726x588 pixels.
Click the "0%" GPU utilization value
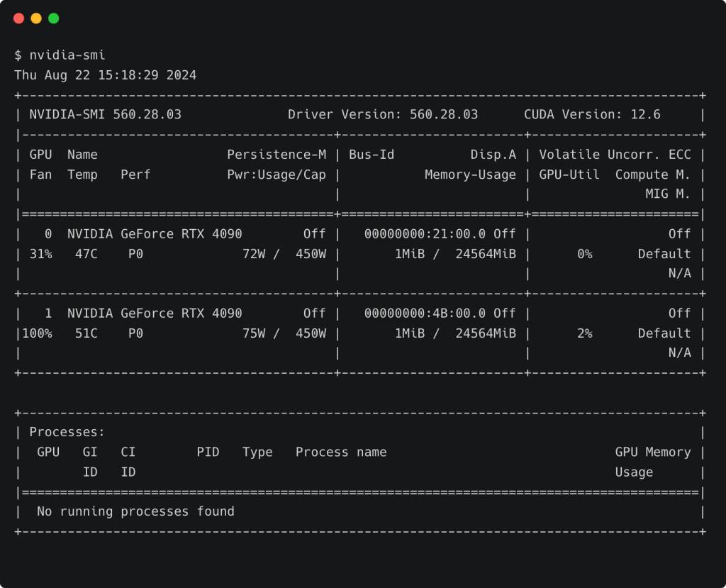coord(585,254)
